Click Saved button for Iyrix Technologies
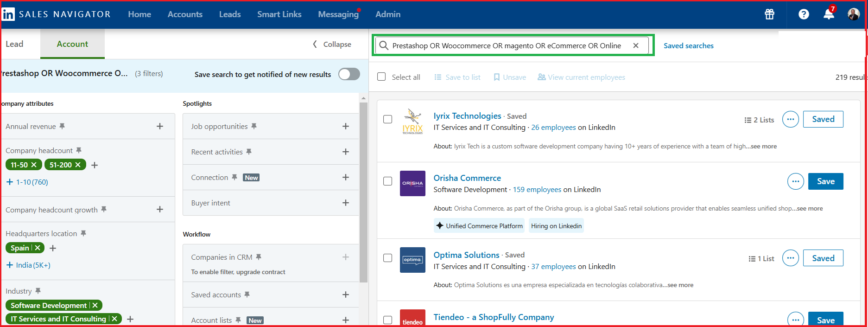 point(823,119)
